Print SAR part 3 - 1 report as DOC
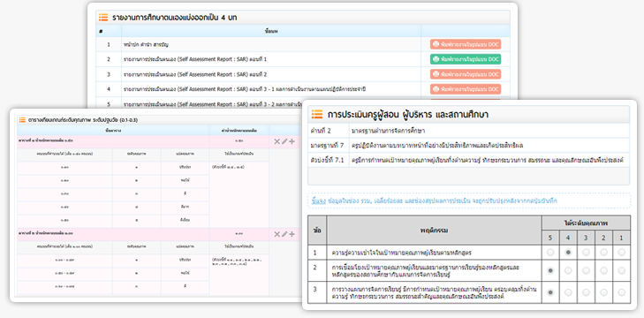The height and width of the screenshot is (318, 644). pyautogui.click(x=466, y=89)
